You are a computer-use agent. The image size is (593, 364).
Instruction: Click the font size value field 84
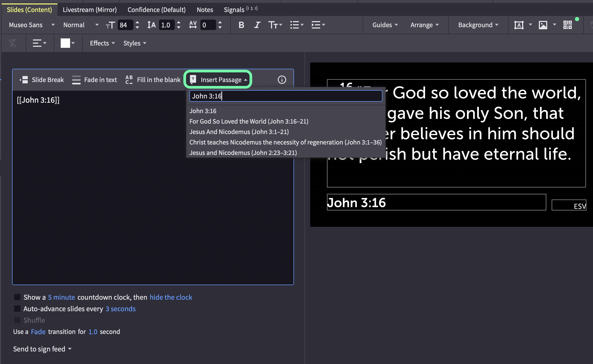125,25
